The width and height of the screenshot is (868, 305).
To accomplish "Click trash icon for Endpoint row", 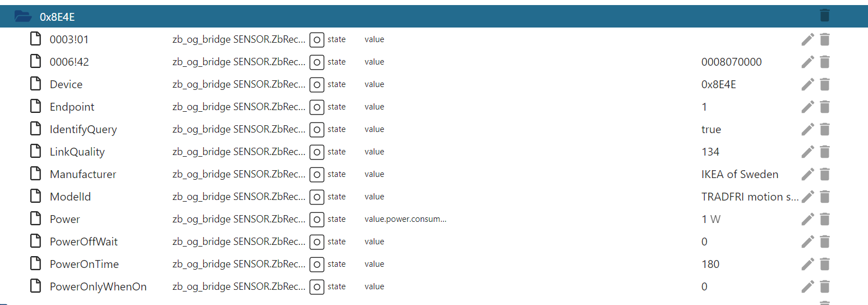I will click(824, 107).
